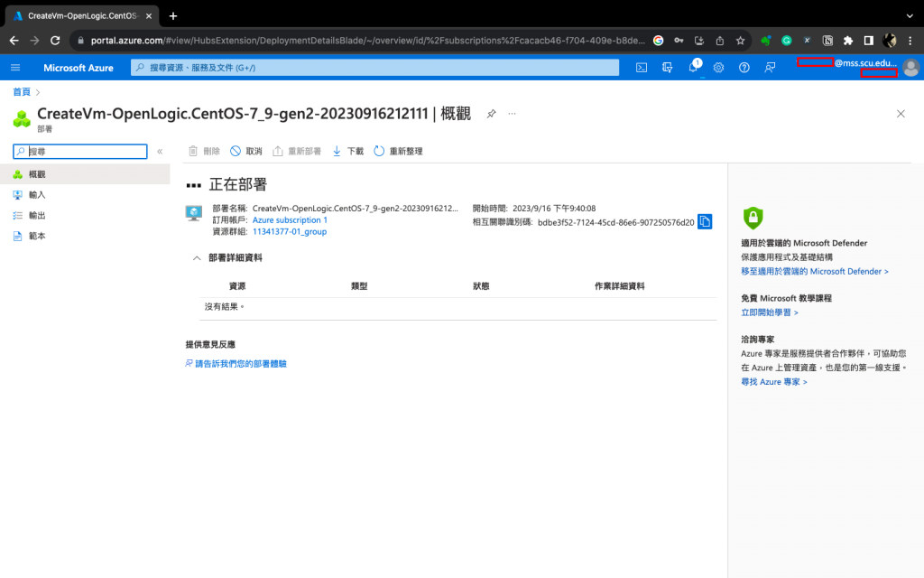Open the Azure portal hamburger menu

15,68
